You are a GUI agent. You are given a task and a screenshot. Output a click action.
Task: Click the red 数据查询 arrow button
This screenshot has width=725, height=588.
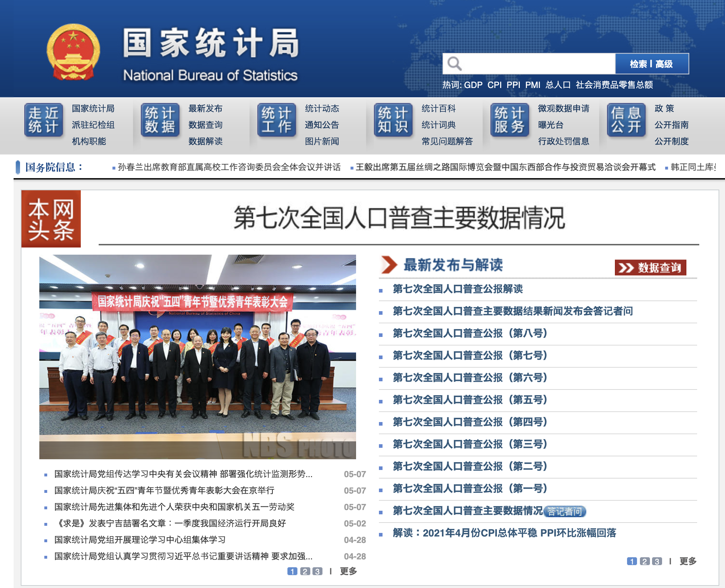[650, 268]
